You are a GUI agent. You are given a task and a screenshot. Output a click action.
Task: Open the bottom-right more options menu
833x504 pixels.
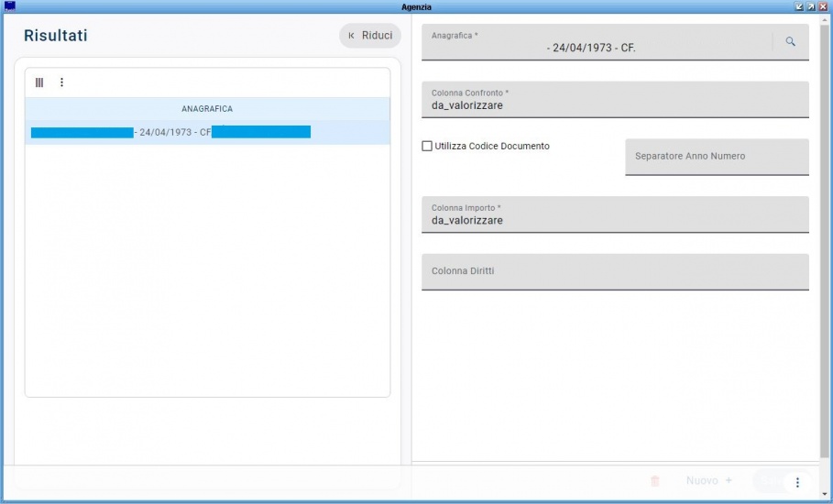pyautogui.click(x=797, y=482)
